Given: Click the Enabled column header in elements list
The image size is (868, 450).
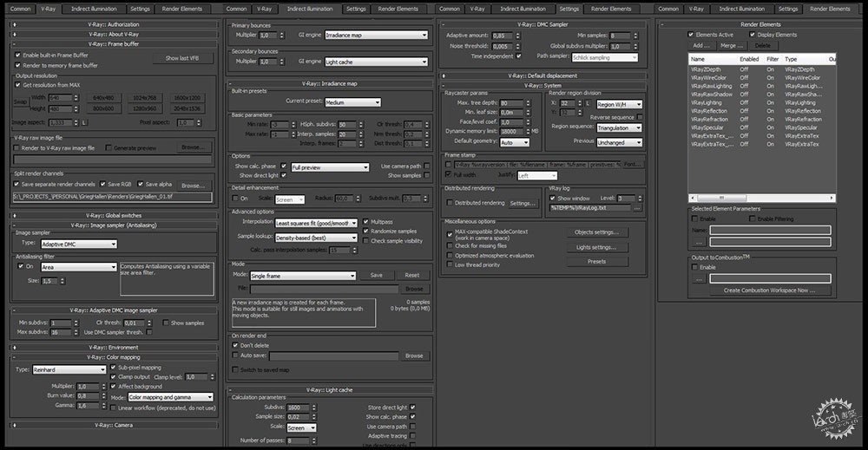Looking at the screenshot, I should coord(750,59).
